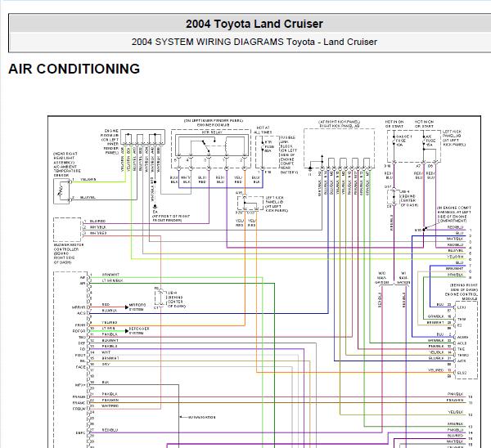Click the W/ NAVIGATION arrow label

tap(197, 417)
